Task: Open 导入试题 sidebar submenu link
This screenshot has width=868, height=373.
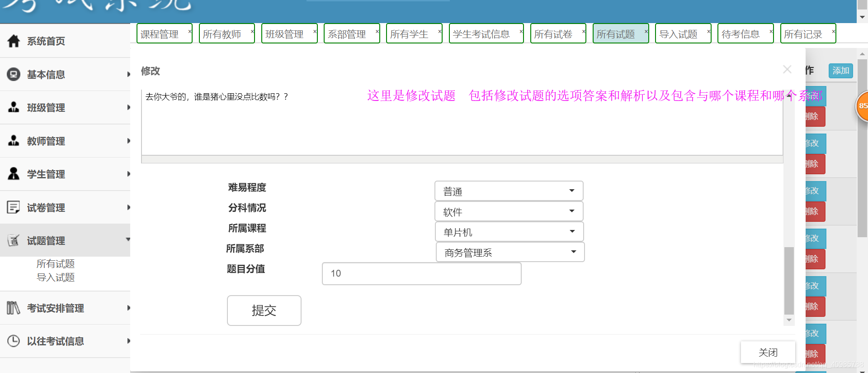Action: 56,277
